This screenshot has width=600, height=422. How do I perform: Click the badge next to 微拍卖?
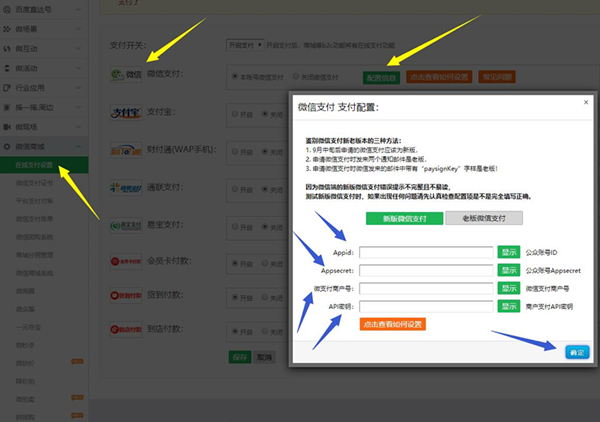point(77,398)
